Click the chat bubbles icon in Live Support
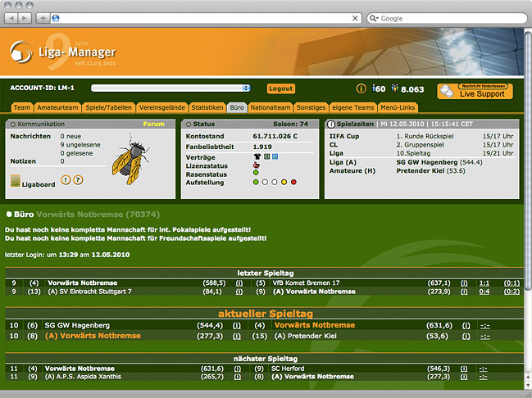The image size is (532, 398). click(x=447, y=91)
